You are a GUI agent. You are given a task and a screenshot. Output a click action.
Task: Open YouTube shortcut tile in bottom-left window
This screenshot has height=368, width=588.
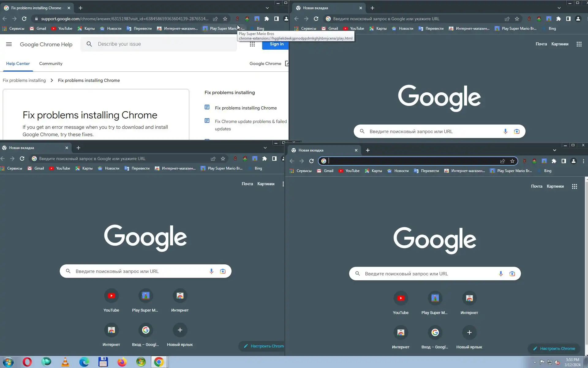[x=111, y=296]
